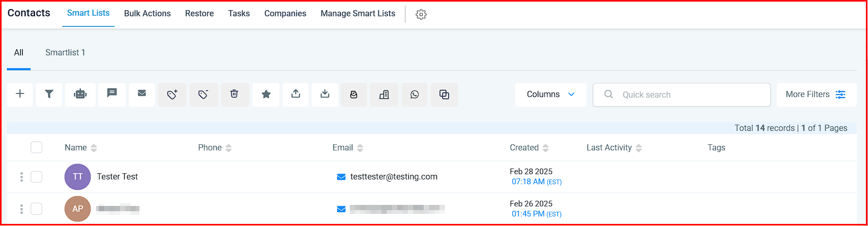Screen dimensions: 868x226
Task: Click the add tag icon
Action: (172, 95)
